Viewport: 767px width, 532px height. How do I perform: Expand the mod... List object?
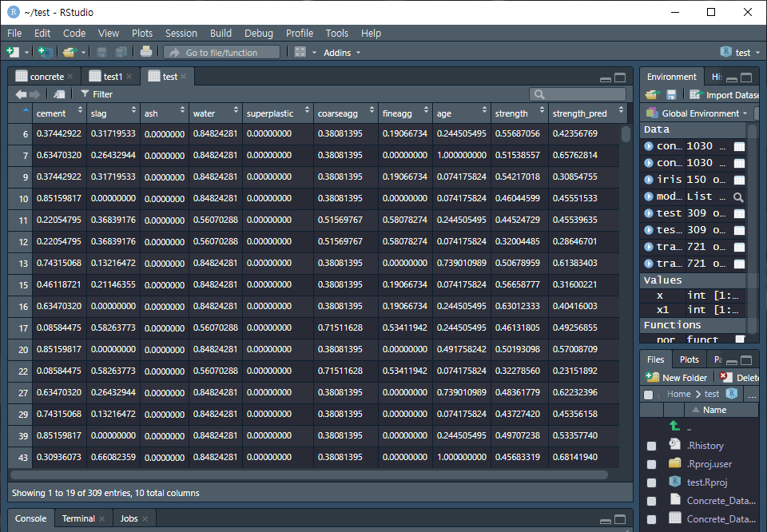point(649,197)
